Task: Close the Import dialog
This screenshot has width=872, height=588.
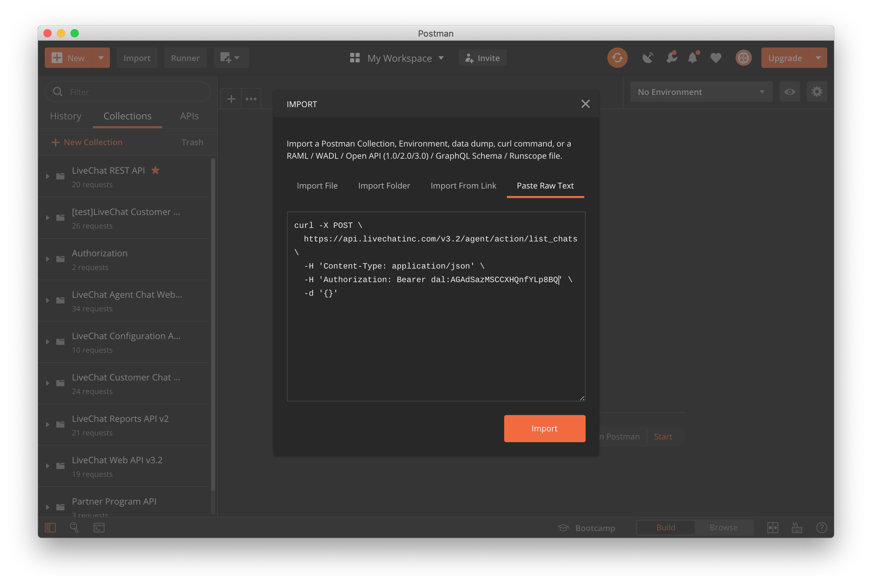Action: 585,104
